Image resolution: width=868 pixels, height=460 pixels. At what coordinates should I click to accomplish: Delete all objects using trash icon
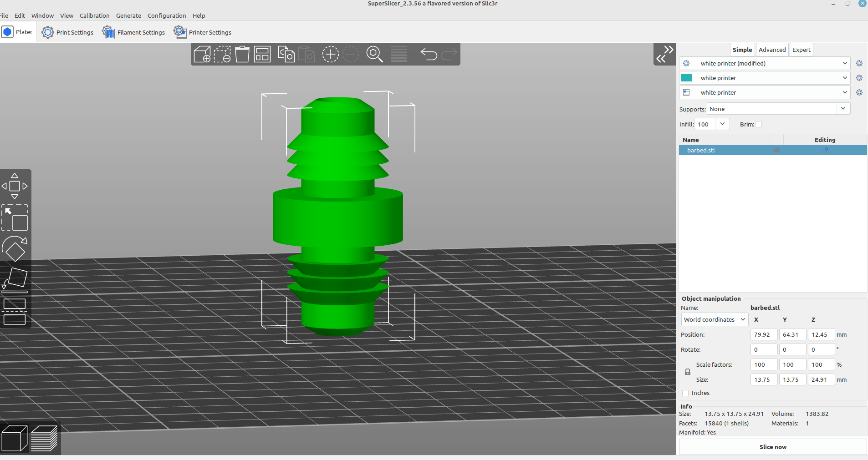(243, 54)
